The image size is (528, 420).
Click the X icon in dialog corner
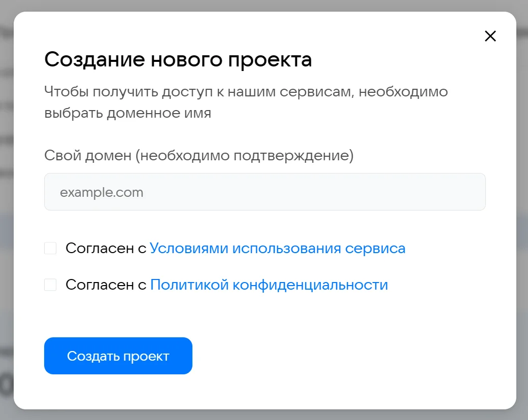tap(490, 36)
